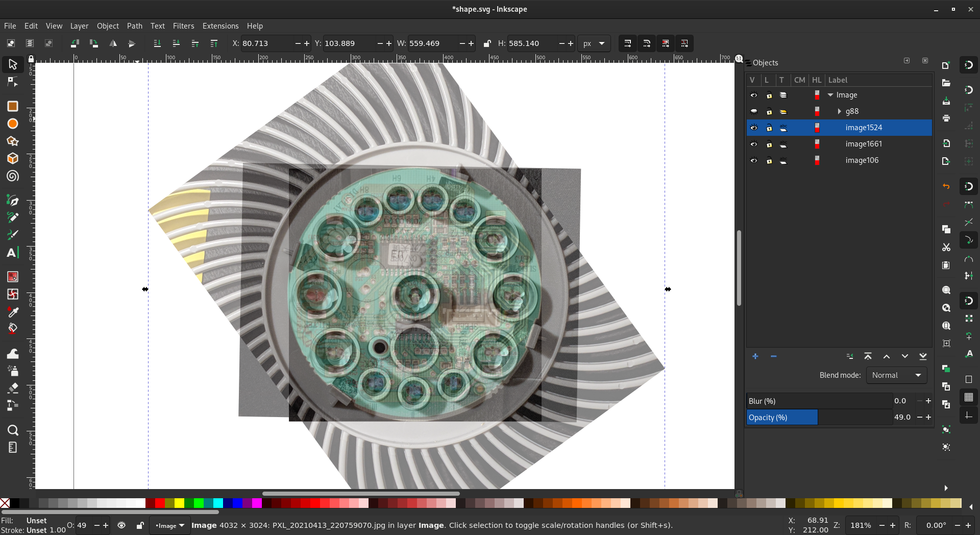The height and width of the screenshot is (535, 980).
Task: Select the Ellipse tool
Action: pos(13,124)
